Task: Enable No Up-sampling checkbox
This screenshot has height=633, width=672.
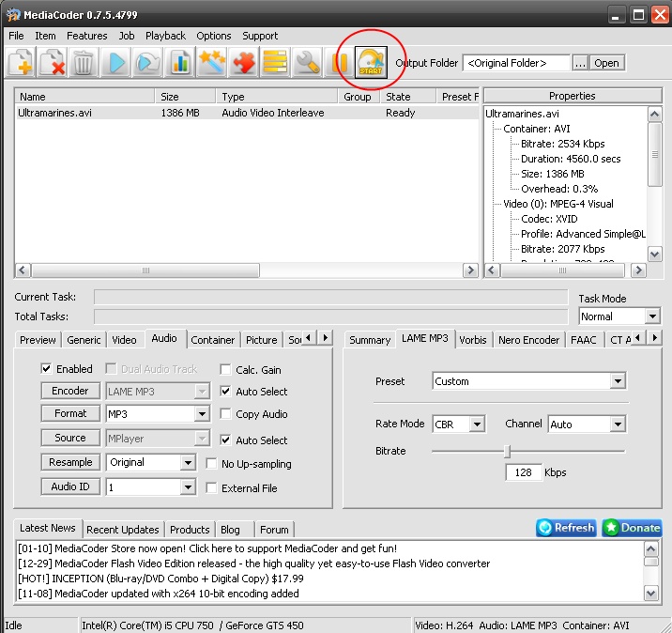Action: tap(211, 464)
